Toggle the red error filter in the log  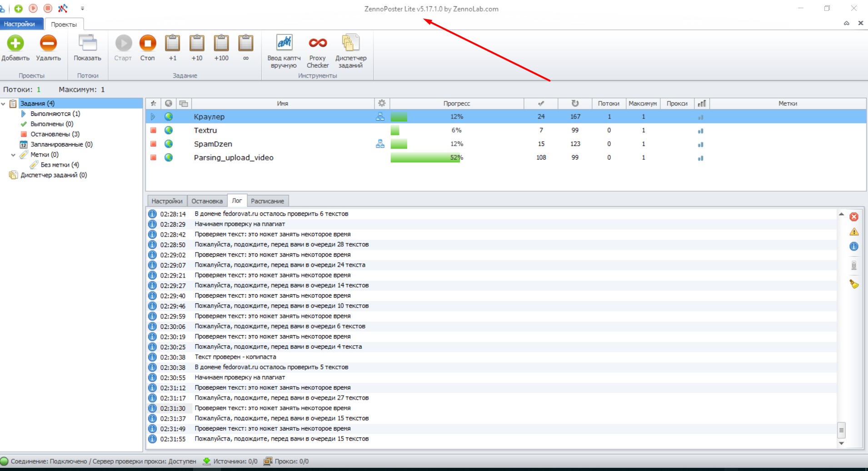(x=854, y=217)
